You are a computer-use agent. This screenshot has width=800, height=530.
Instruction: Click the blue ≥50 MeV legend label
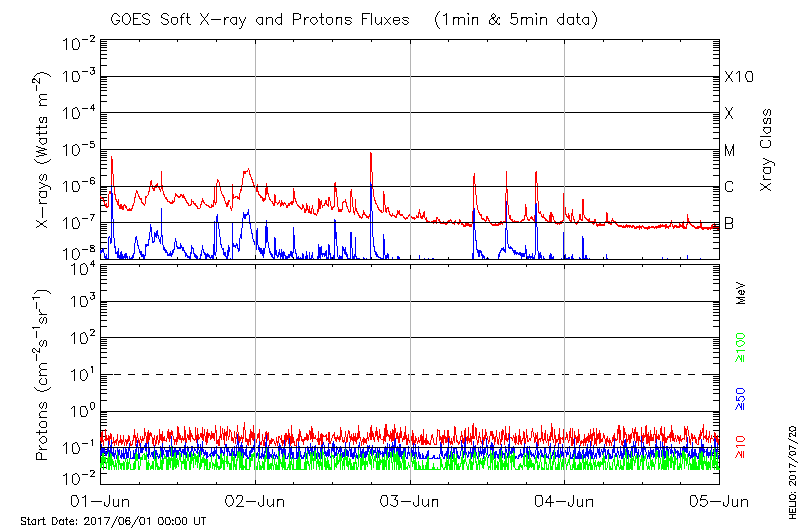[741, 399]
